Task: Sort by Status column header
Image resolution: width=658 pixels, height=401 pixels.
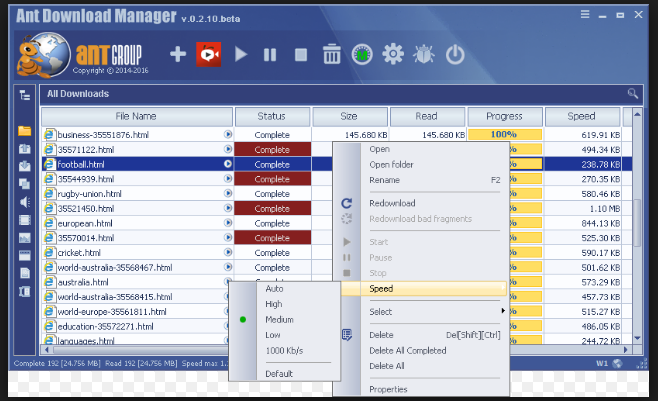Action: tap(272, 116)
